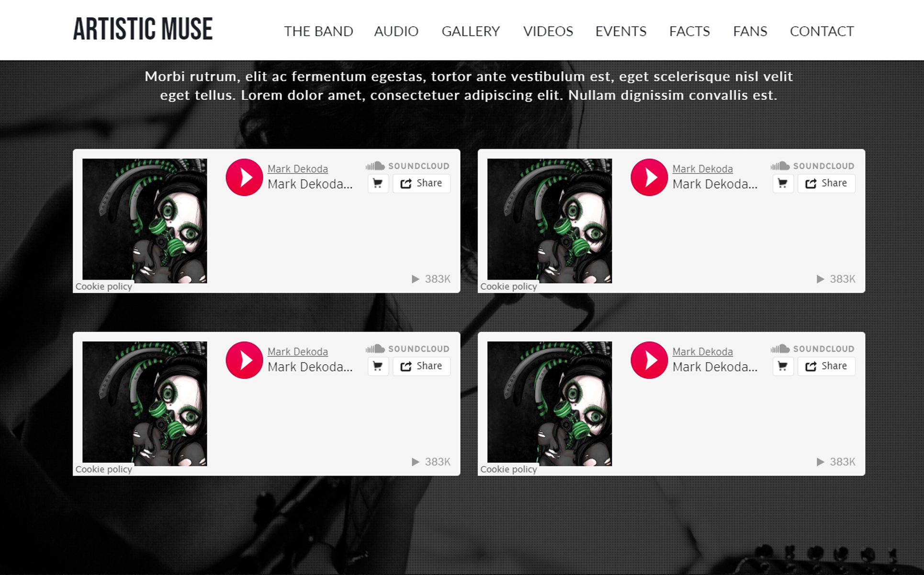Screen dimensions: 924x575
Task: Click the album artwork in top-left player
Action: pos(145,221)
